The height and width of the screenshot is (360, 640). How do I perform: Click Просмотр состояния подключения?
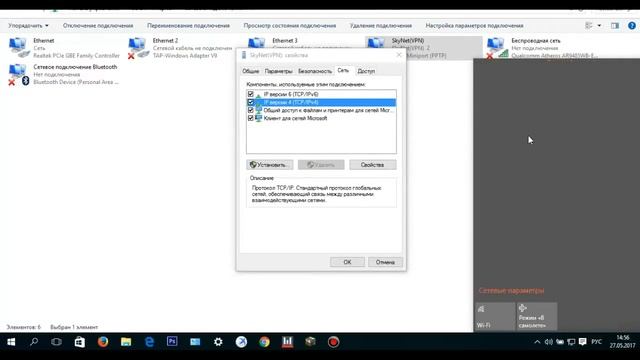point(290,25)
